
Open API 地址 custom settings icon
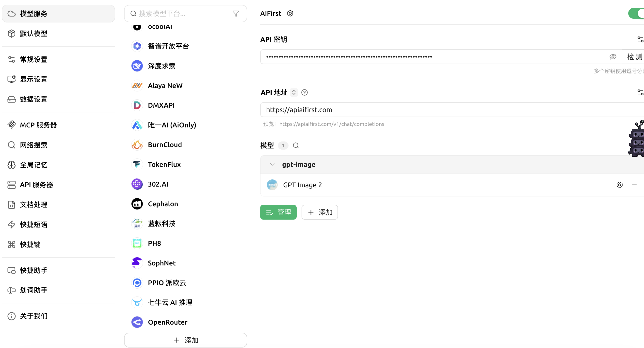click(640, 92)
